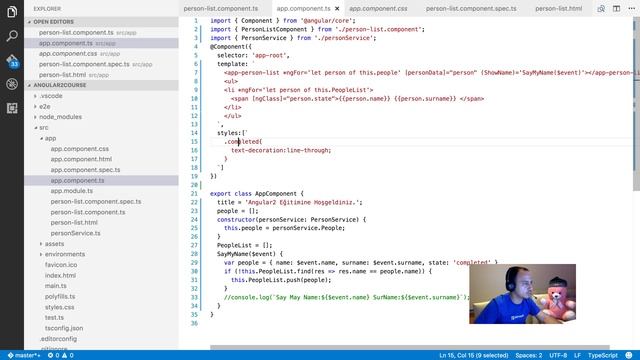
Task: Collapse the src folder
Action: click(43, 128)
